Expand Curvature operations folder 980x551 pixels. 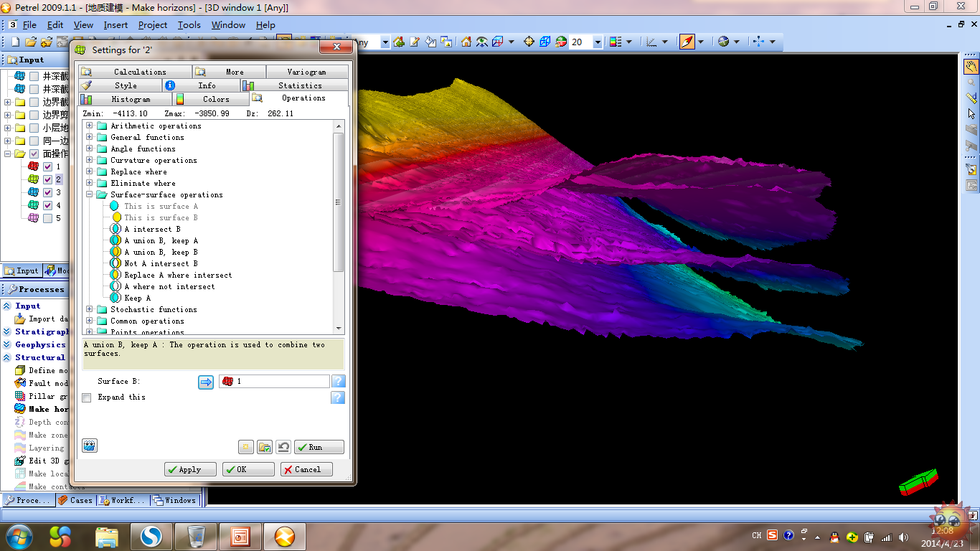coord(90,160)
